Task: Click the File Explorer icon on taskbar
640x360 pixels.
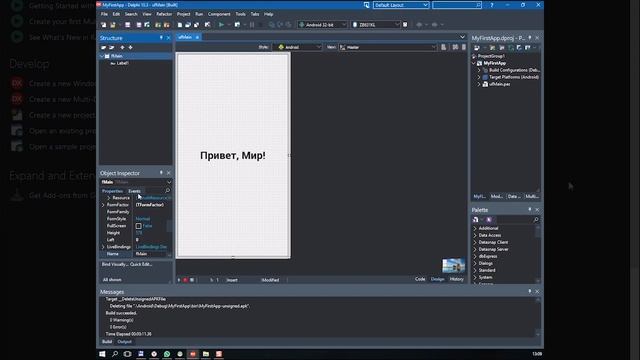Action: point(206,354)
